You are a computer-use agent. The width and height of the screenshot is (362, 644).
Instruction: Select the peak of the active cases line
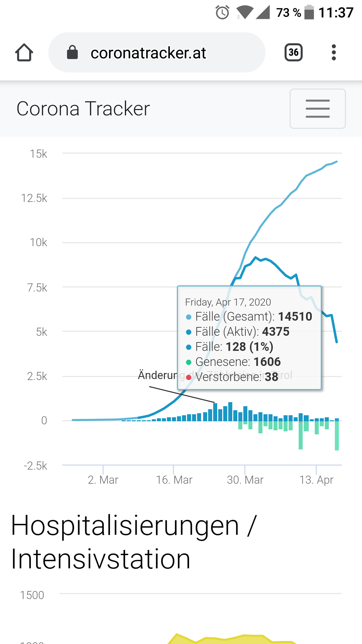point(255,258)
